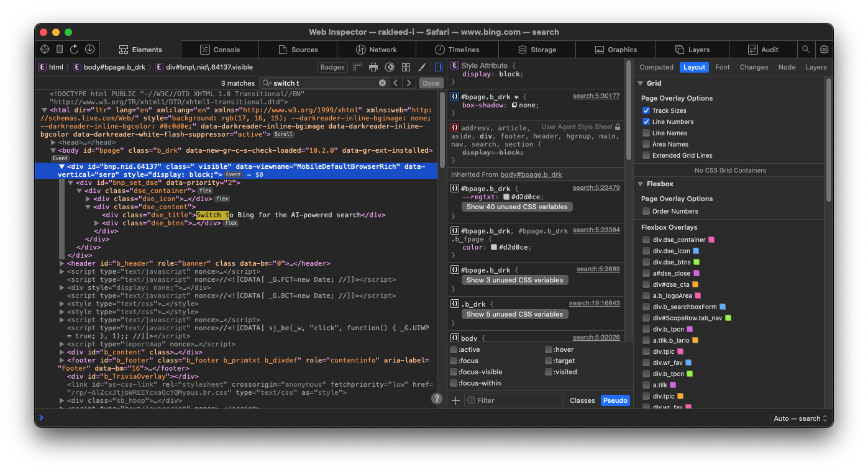
Task: Select the Changes sidebar tab
Action: click(754, 67)
